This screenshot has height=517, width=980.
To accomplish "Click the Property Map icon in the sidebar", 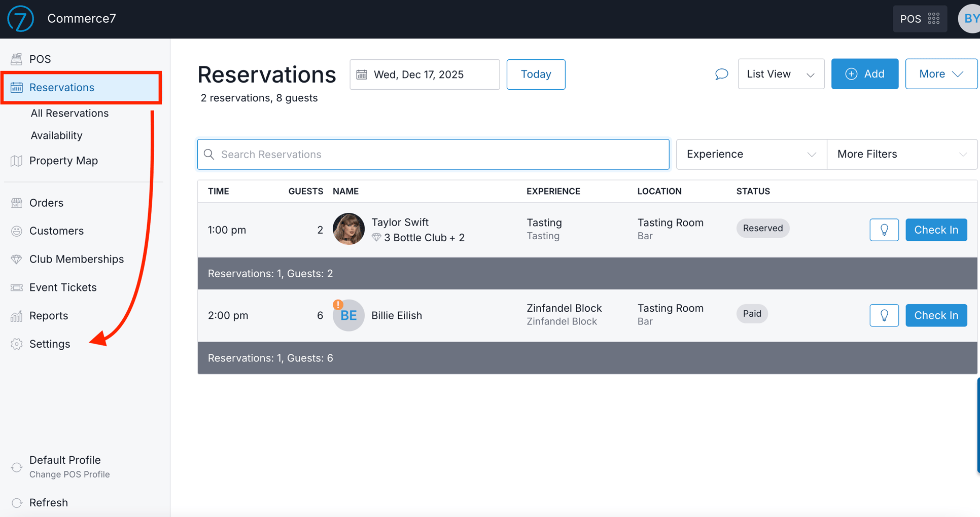I will pyautogui.click(x=17, y=161).
